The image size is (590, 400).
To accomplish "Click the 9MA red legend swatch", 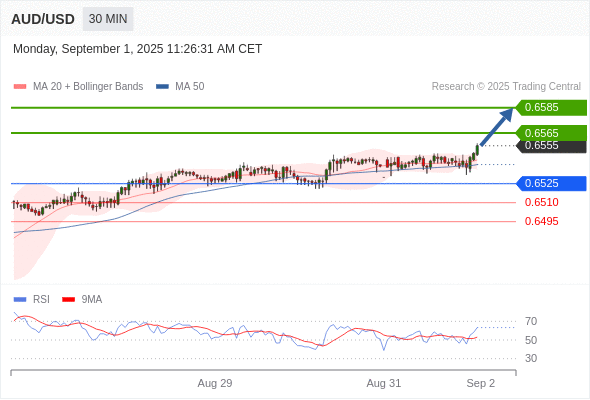I will tap(68, 300).
